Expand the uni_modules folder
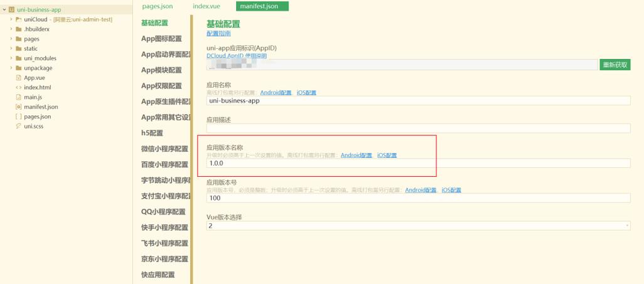This screenshot has height=284, width=644. tap(11, 58)
